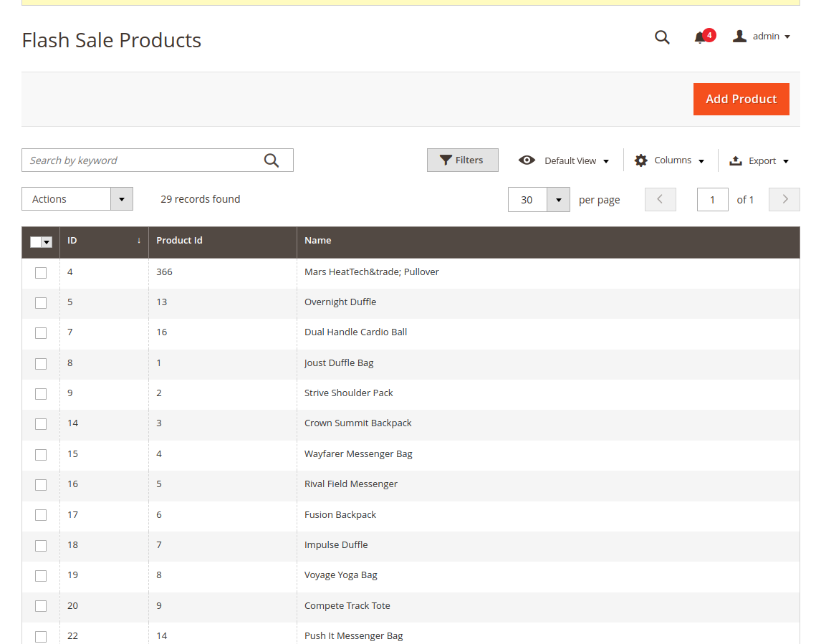Click the Search by keyword field
The image size is (816, 644).
click(x=143, y=160)
